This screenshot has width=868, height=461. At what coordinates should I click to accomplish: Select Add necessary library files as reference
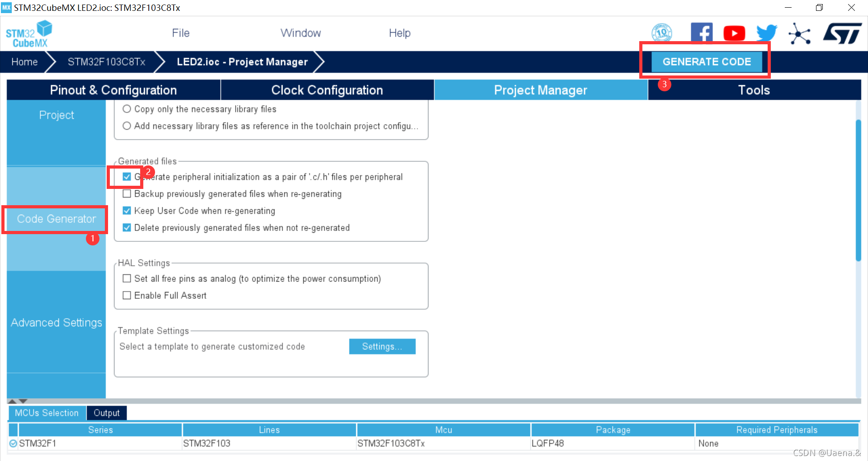coord(127,126)
